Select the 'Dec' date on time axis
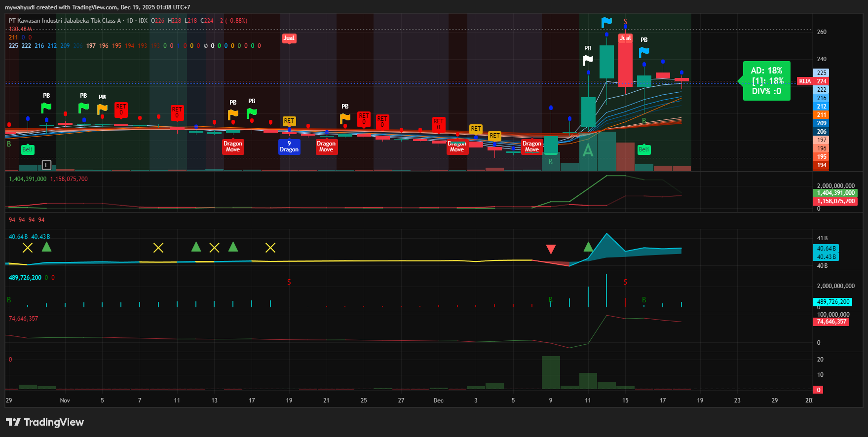Screen dimensions: 868x437 coord(438,401)
